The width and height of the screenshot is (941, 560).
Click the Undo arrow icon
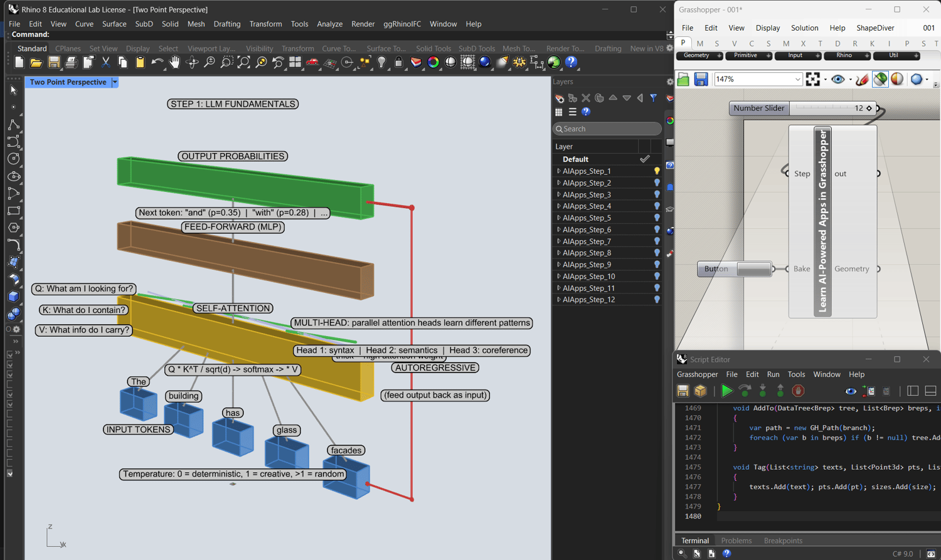pos(157,62)
